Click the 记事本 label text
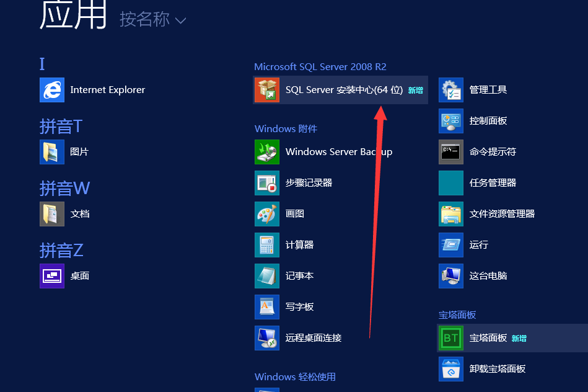 pyautogui.click(x=300, y=276)
